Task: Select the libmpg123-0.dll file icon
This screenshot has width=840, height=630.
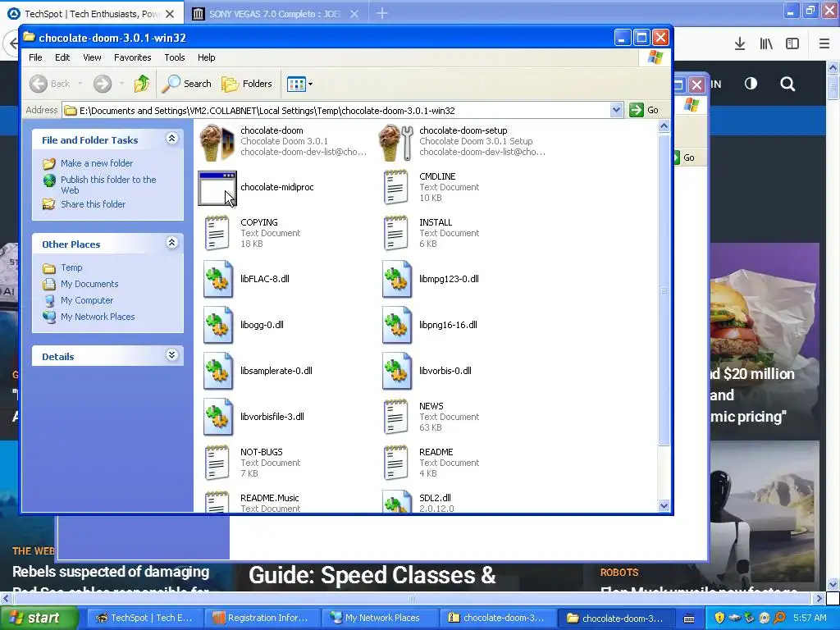Action: pyautogui.click(x=397, y=279)
